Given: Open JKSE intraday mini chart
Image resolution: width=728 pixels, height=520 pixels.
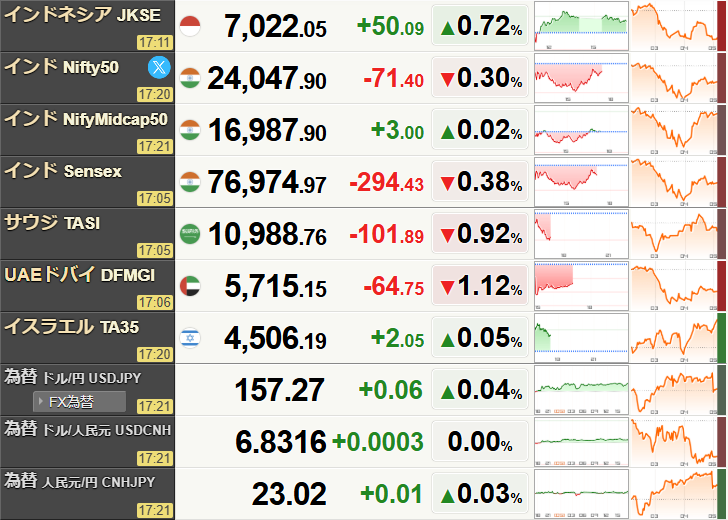Looking at the screenshot, I should coord(581,26).
